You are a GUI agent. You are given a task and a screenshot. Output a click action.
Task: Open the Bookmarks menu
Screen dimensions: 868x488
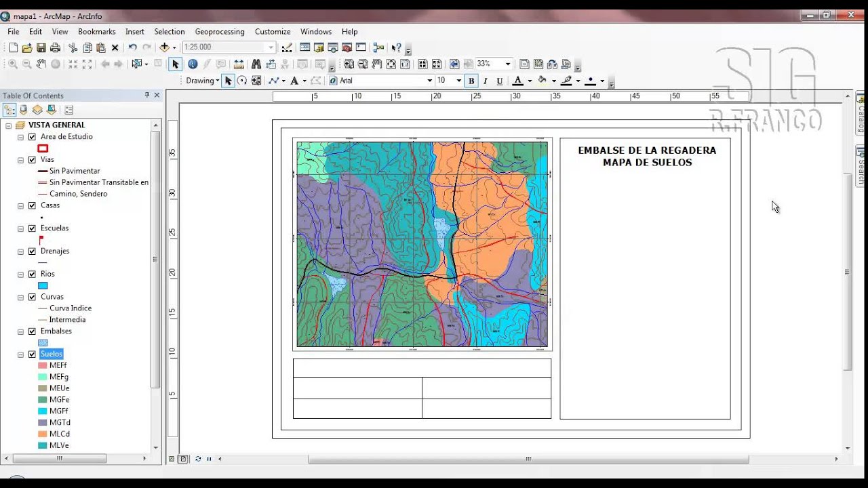click(97, 32)
